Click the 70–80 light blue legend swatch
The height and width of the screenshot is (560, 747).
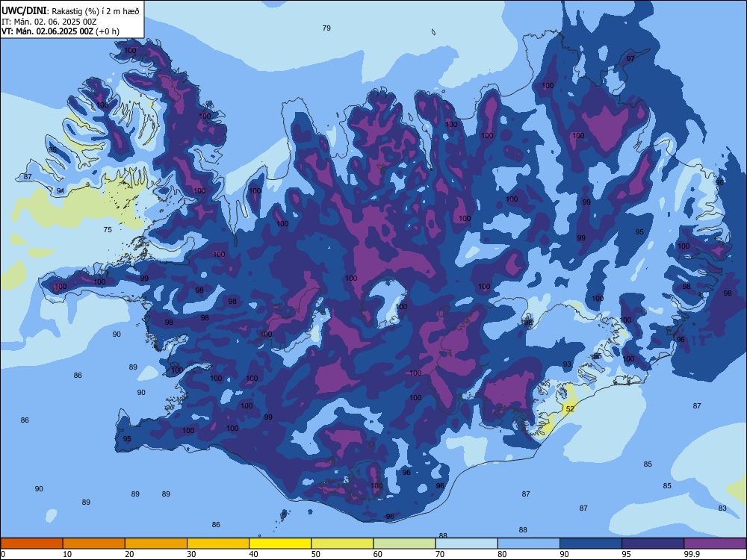(x=466, y=544)
